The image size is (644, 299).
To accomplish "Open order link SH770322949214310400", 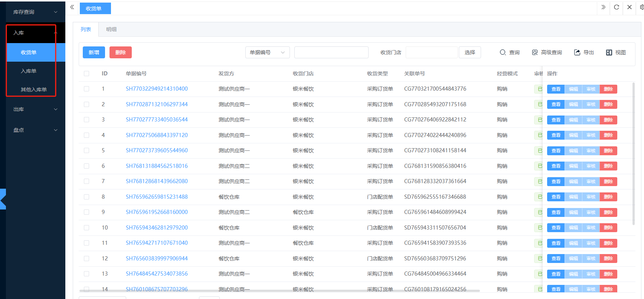I will coord(157,89).
